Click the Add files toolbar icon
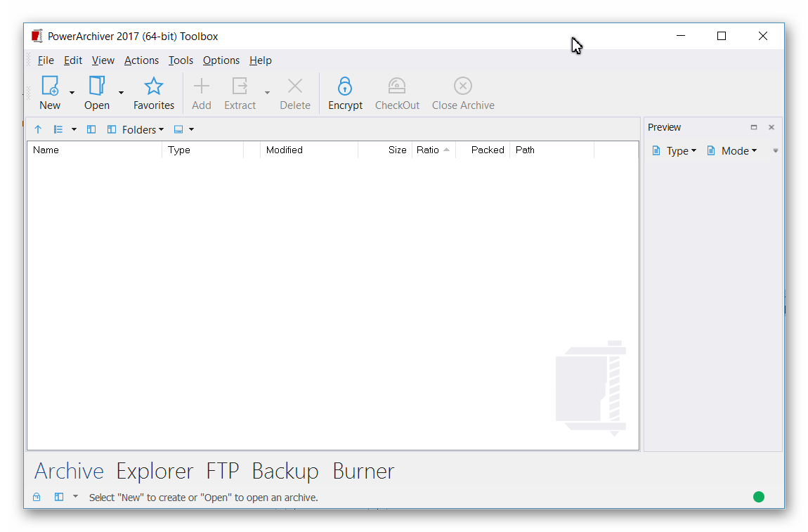The height and width of the screenshot is (532, 808). [x=202, y=86]
